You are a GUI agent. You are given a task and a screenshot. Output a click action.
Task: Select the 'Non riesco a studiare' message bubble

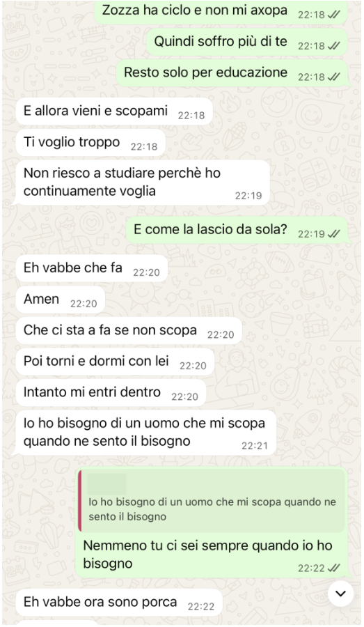click(143, 183)
